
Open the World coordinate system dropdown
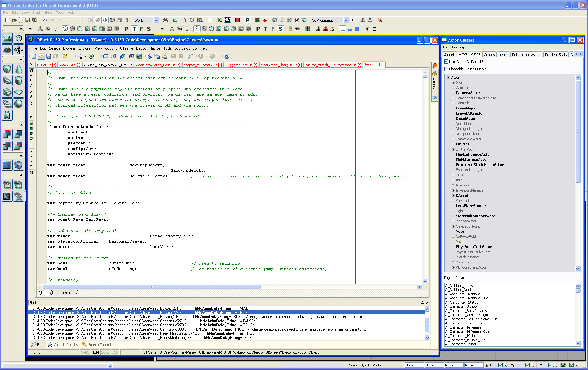click(156, 20)
